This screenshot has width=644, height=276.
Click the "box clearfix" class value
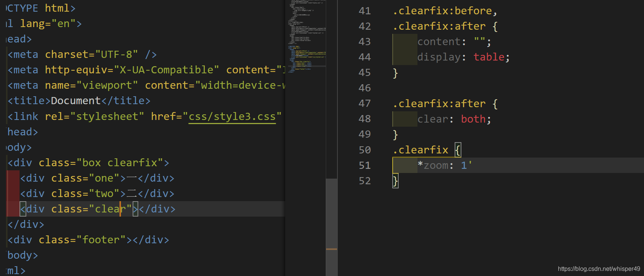point(119,163)
